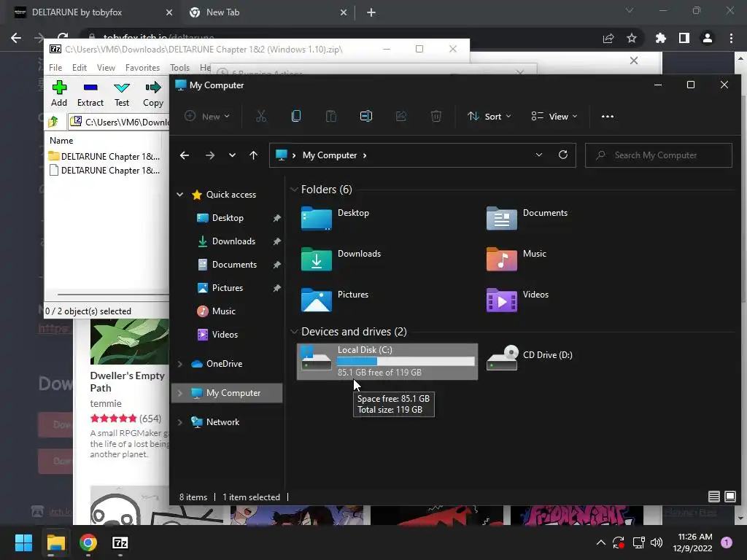Image resolution: width=747 pixels, height=560 pixels.
Task: Click the Rename icon in File Explorer toolbar
Action: [366, 116]
